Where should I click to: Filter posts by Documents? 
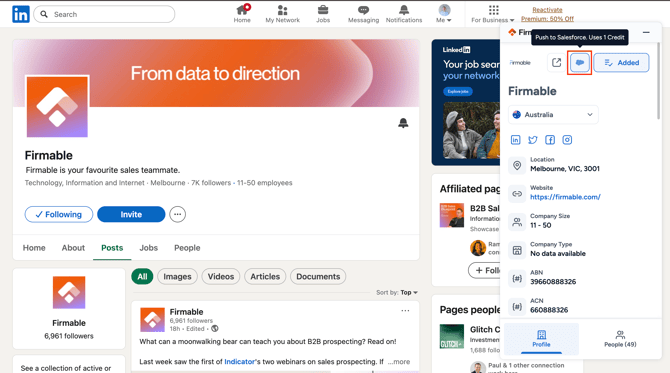click(318, 276)
